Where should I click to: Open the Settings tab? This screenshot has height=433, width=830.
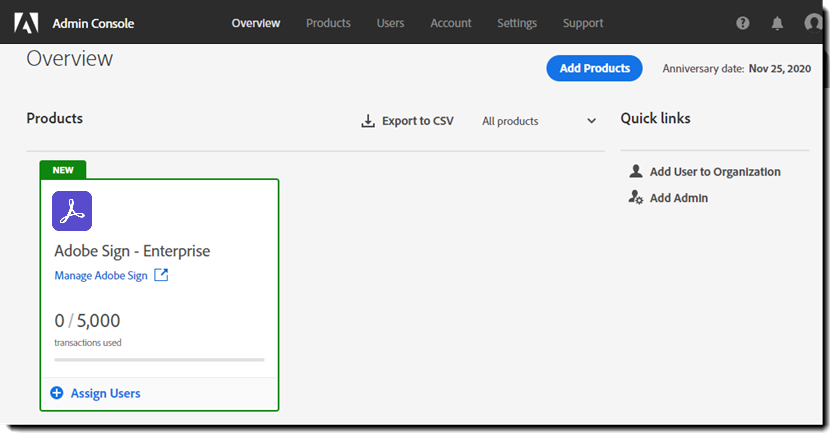click(x=517, y=23)
